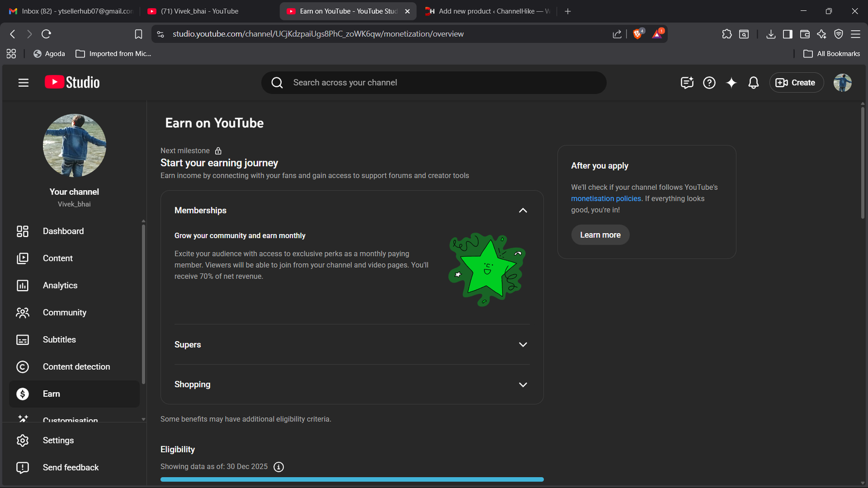Screen dimensions: 868x488
Task: Open the help question mark icon
Action: click(x=709, y=82)
